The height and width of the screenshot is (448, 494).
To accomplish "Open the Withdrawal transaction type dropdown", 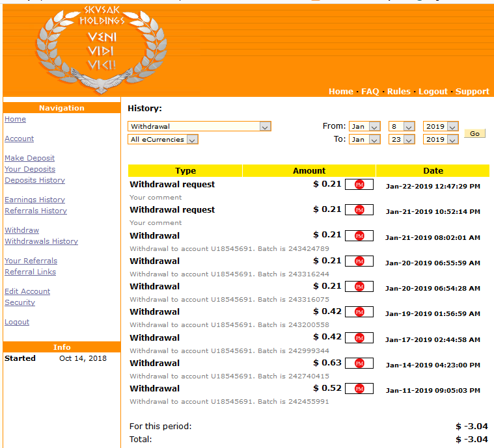I will (x=199, y=127).
